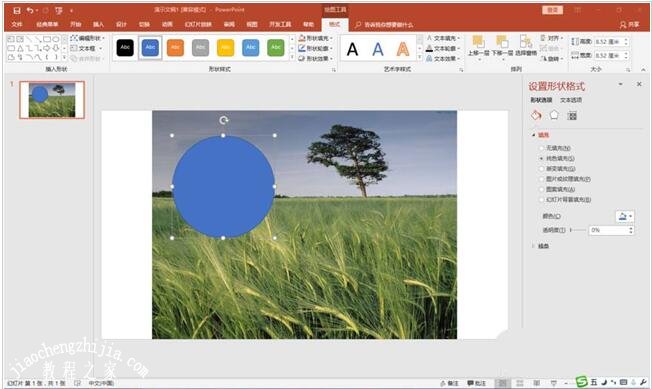Click the 批注 comments icon in status bar
This screenshot has height=389, width=652.
click(x=477, y=383)
